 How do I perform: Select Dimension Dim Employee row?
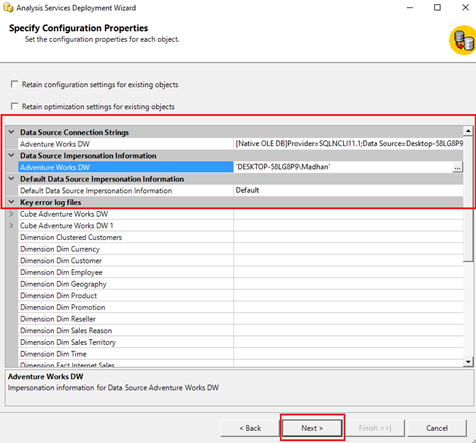[126, 272]
